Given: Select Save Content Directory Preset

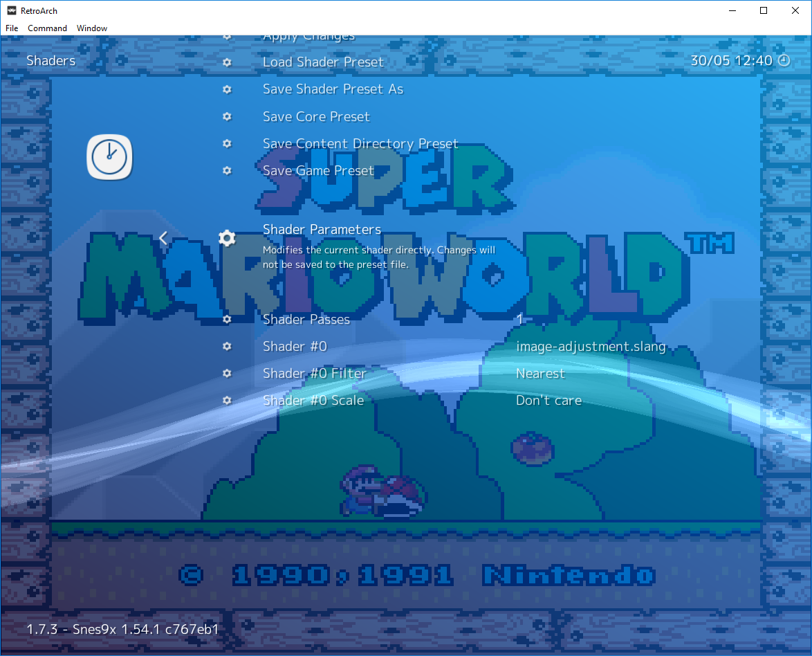Looking at the screenshot, I should coord(360,143).
